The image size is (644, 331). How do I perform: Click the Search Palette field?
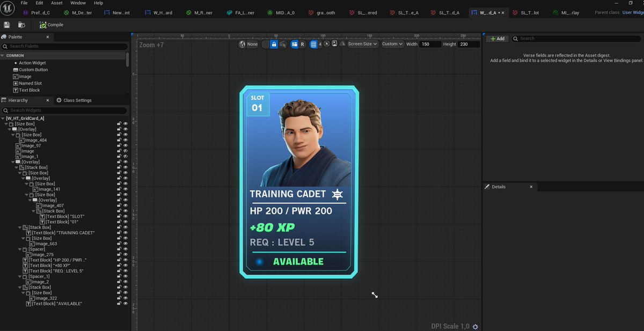63,46
